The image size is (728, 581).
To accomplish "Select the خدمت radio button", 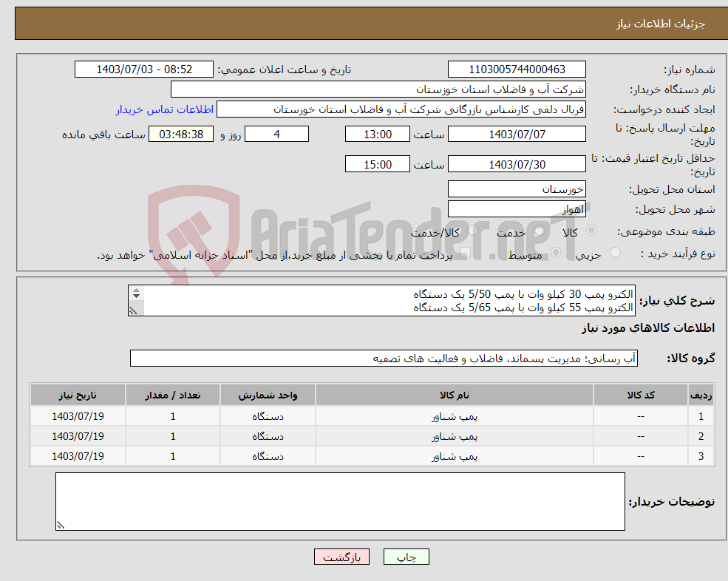I will (539, 231).
